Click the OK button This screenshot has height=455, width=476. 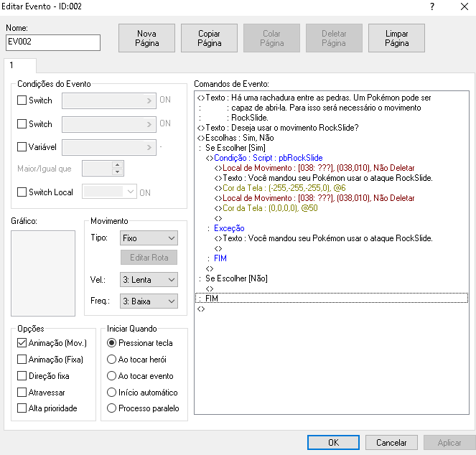click(x=333, y=443)
